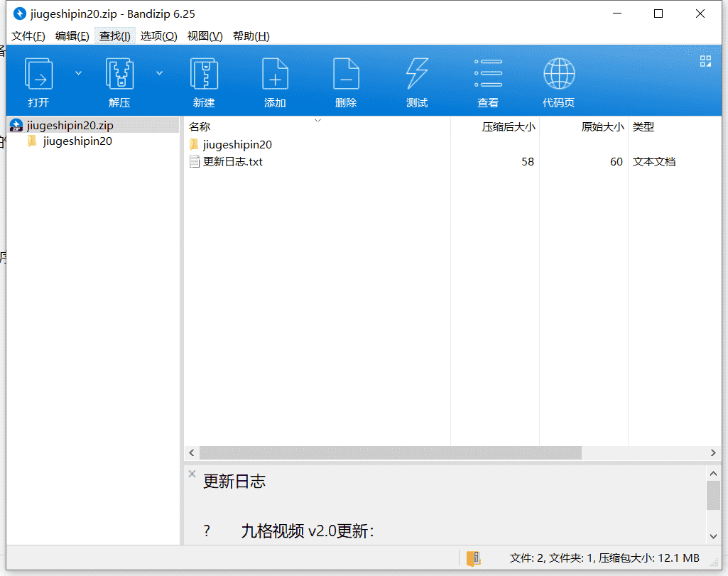Viewport: 728px width, 576px height.
Task: Click the Delete (删除) toolbar icon
Action: pos(346,74)
